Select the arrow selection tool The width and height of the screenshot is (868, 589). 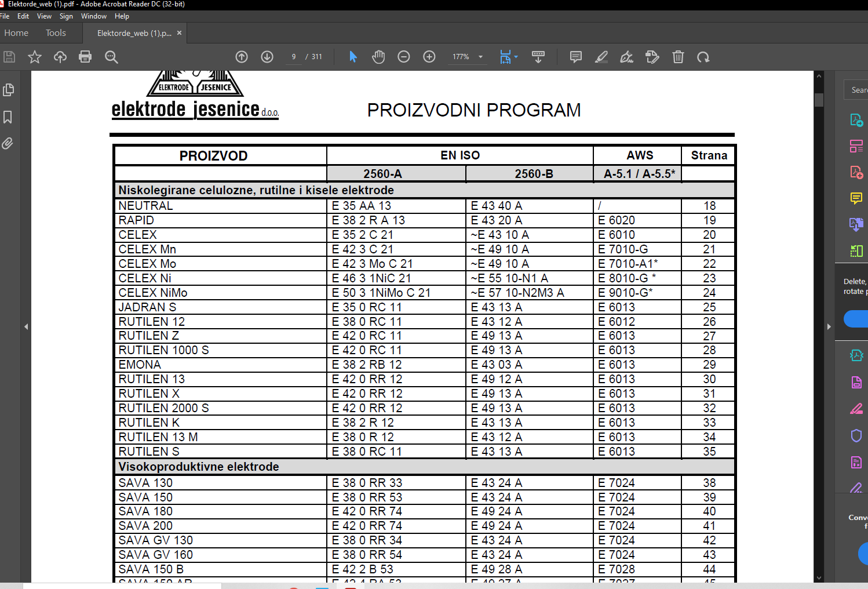tap(353, 57)
